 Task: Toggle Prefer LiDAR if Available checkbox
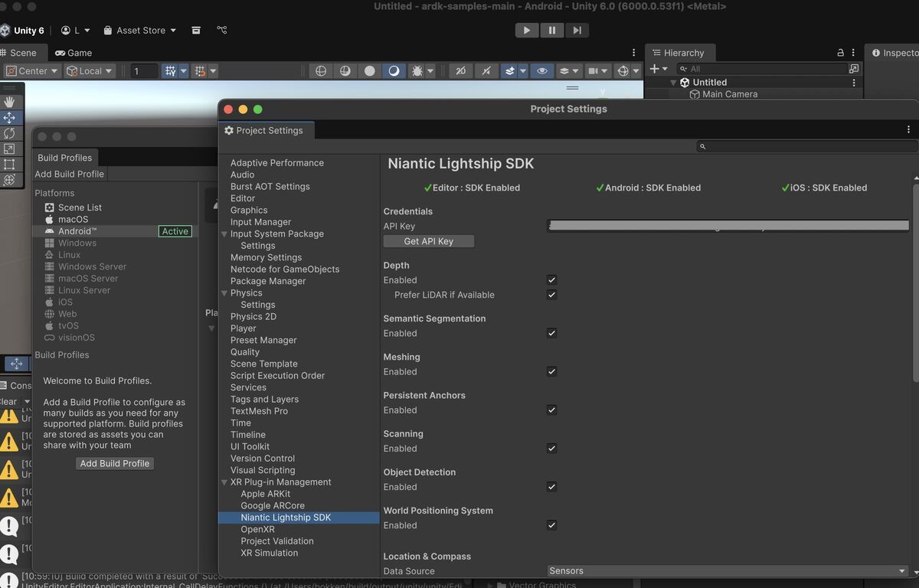(x=551, y=295)
